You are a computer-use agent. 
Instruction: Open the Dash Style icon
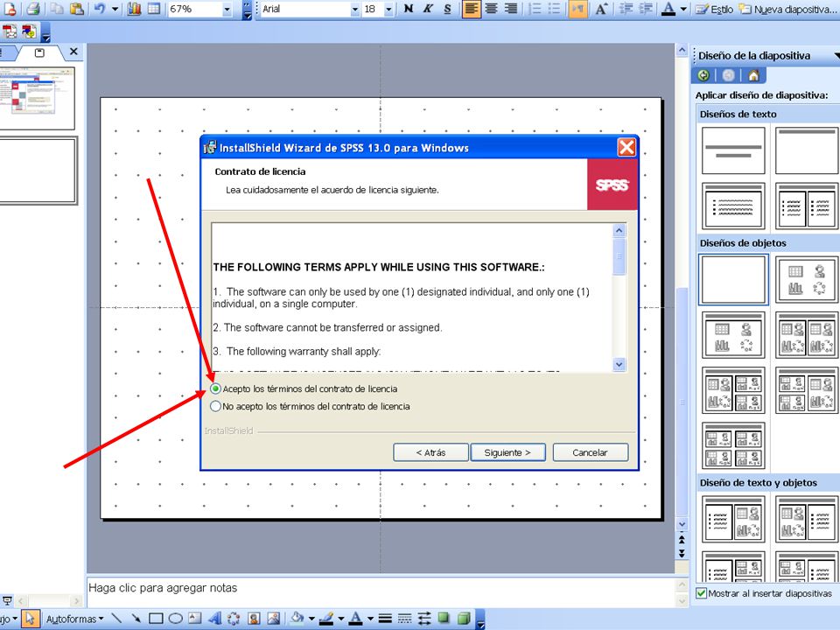coord(404,619)
